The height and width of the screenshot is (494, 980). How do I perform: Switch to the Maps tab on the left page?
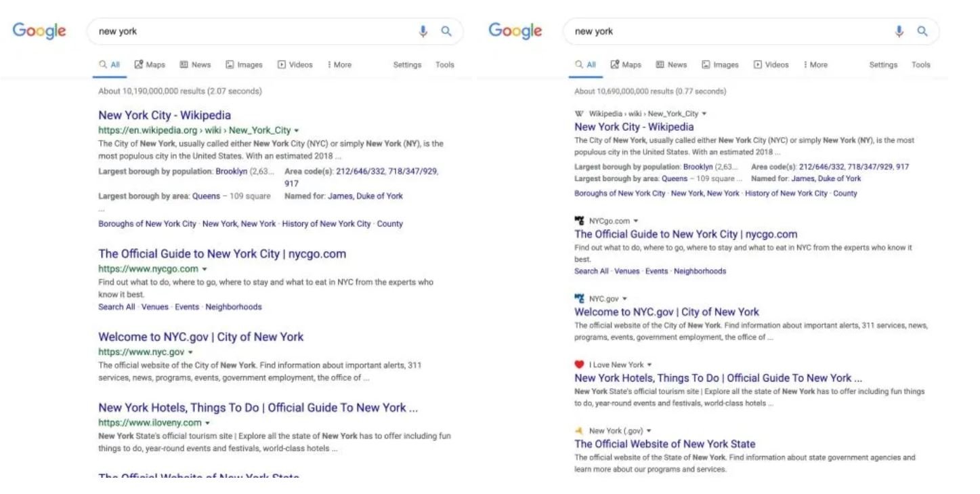tap(150, 65)
